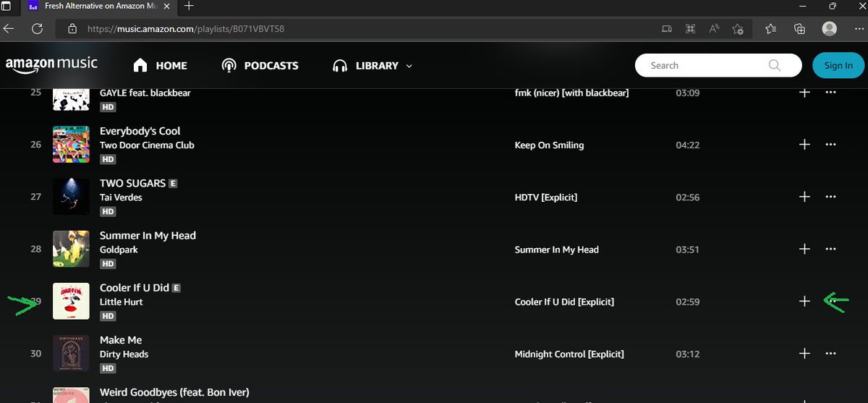Open the HDTV [Explicit] album link
Viewport: 868px width, 403px height.
546,197
